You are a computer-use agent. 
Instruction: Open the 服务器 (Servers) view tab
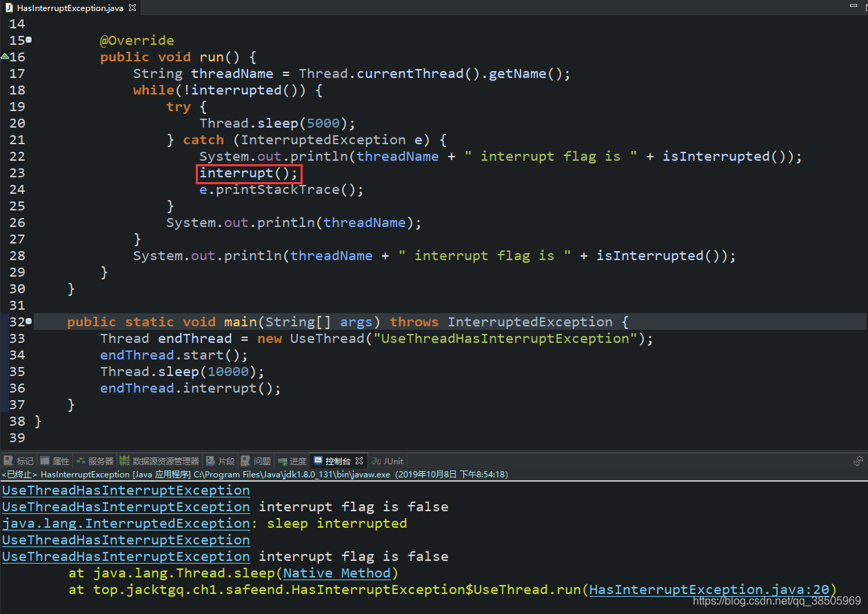[95, 461]
